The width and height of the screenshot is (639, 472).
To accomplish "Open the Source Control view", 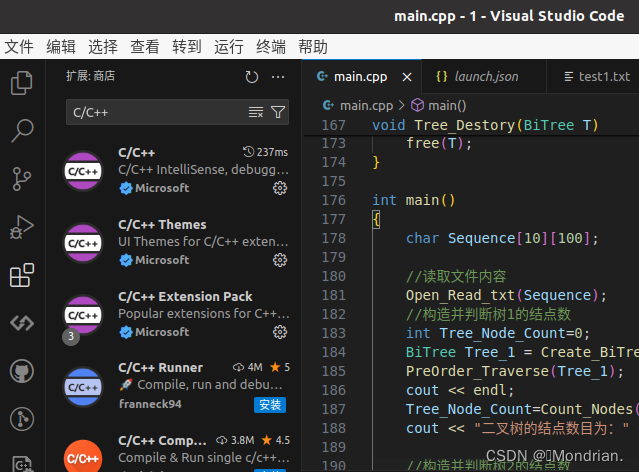I will [x=22, y=179].
